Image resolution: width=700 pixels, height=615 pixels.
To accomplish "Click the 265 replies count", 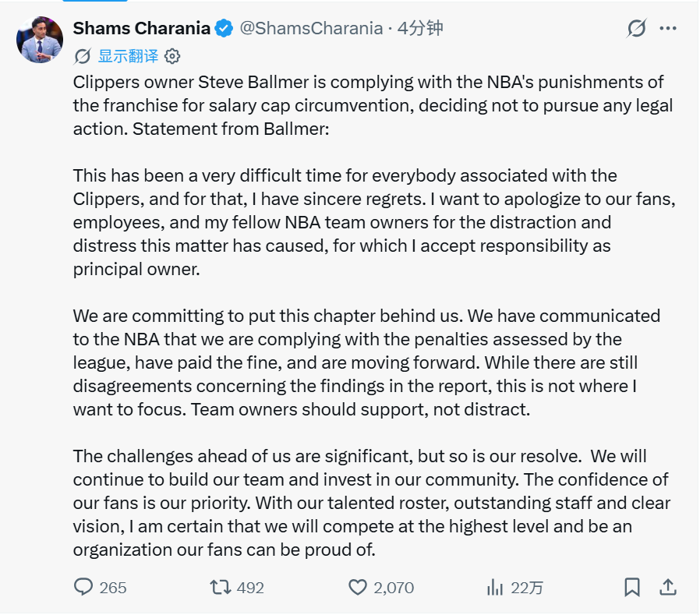I will point(113,588).
